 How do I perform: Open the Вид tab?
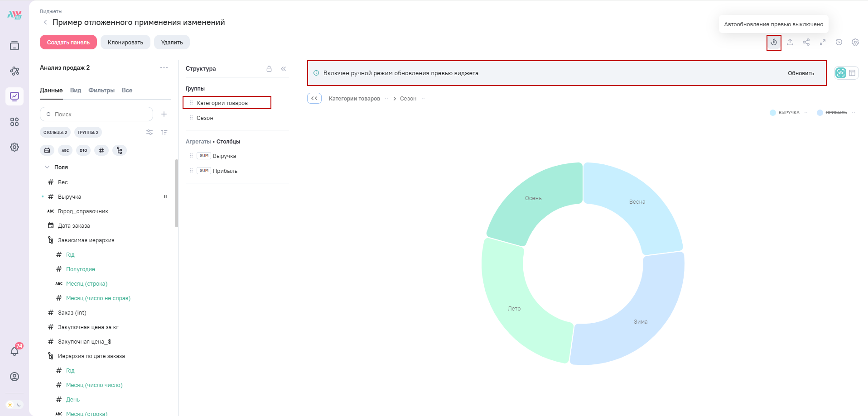76,91
